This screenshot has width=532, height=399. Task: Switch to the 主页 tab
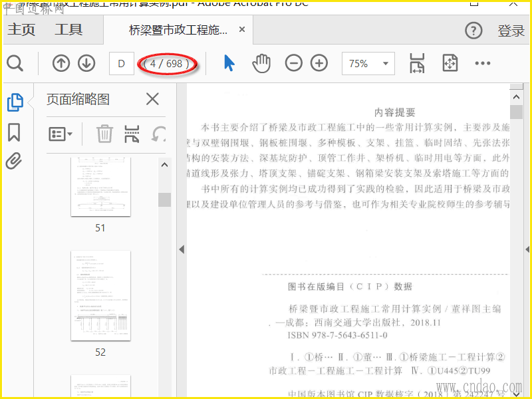pos(21,29)
